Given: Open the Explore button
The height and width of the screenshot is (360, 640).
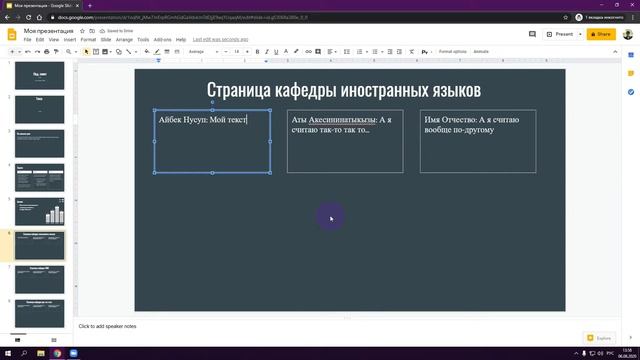Looking at the screenshot, I should click(599, 338).
